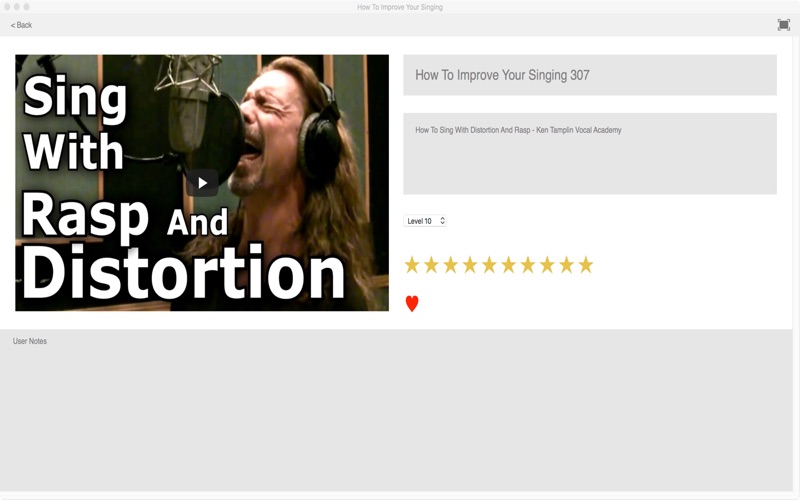The width and height of the screenshot is (800, 500).
Task: Play the Sing With Rasp video
Action: [x=202, y=183]
